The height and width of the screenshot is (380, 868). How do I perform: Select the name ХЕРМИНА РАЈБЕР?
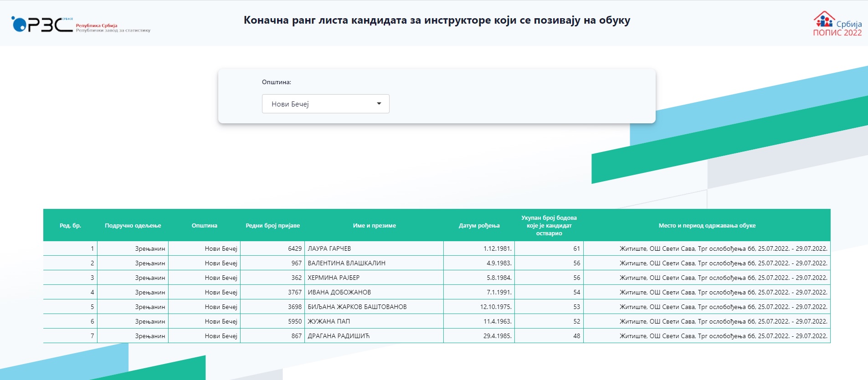334,278
